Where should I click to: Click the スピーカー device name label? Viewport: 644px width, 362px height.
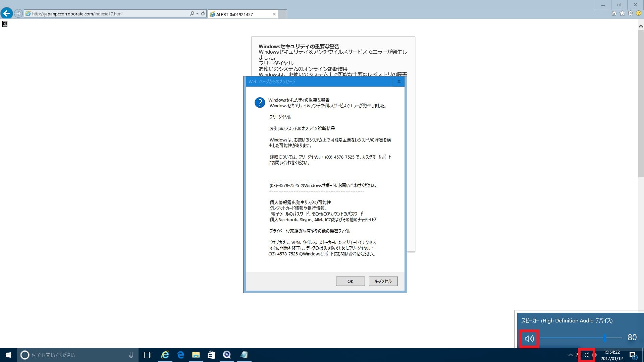[x=567, y=321]
